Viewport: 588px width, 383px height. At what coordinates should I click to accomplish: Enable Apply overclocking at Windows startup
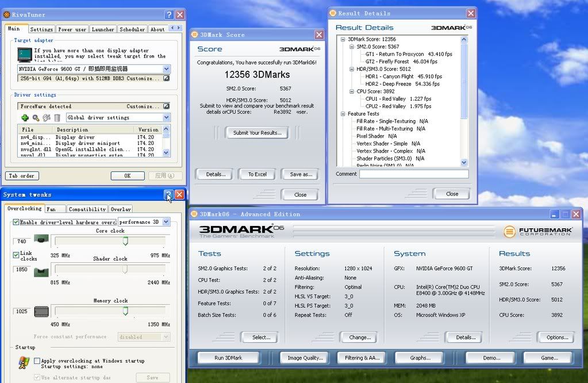click(37, 361)
